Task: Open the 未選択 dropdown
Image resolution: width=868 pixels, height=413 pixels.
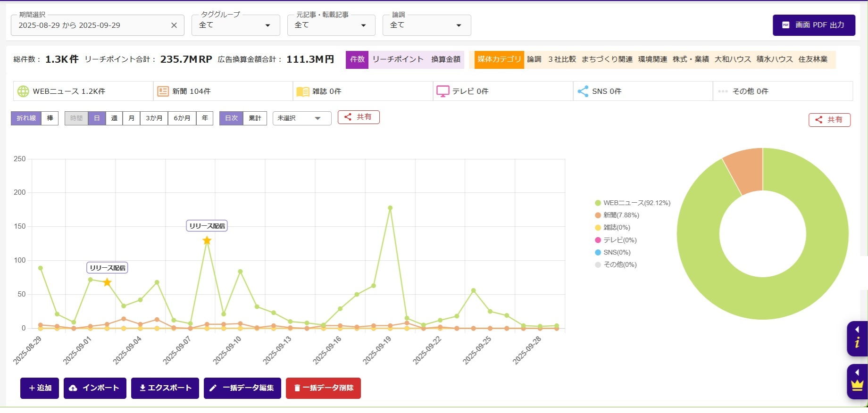Action: (x=302, y=118)
